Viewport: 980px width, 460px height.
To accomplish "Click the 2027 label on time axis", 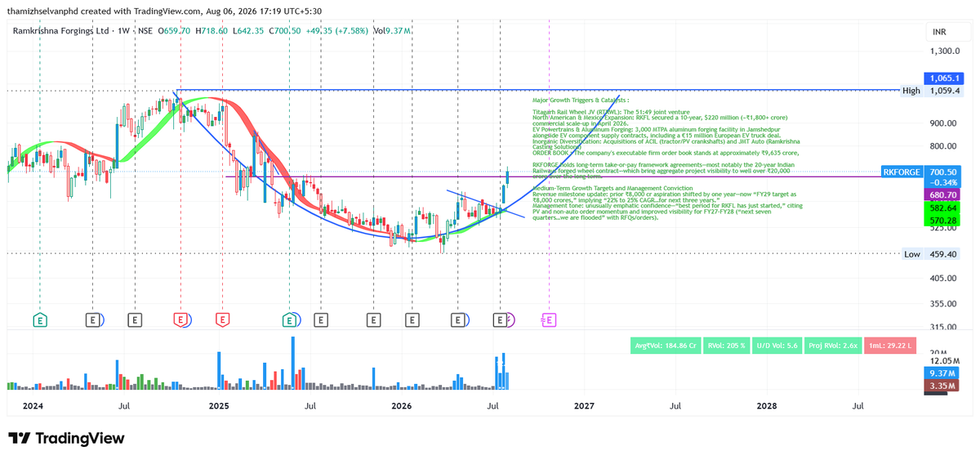I will (584, 405).
